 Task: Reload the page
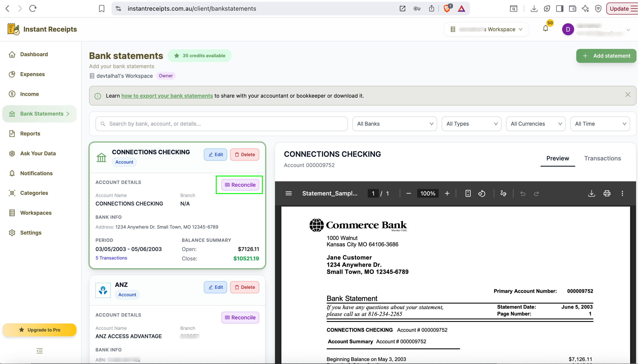[x=33, y=9]
